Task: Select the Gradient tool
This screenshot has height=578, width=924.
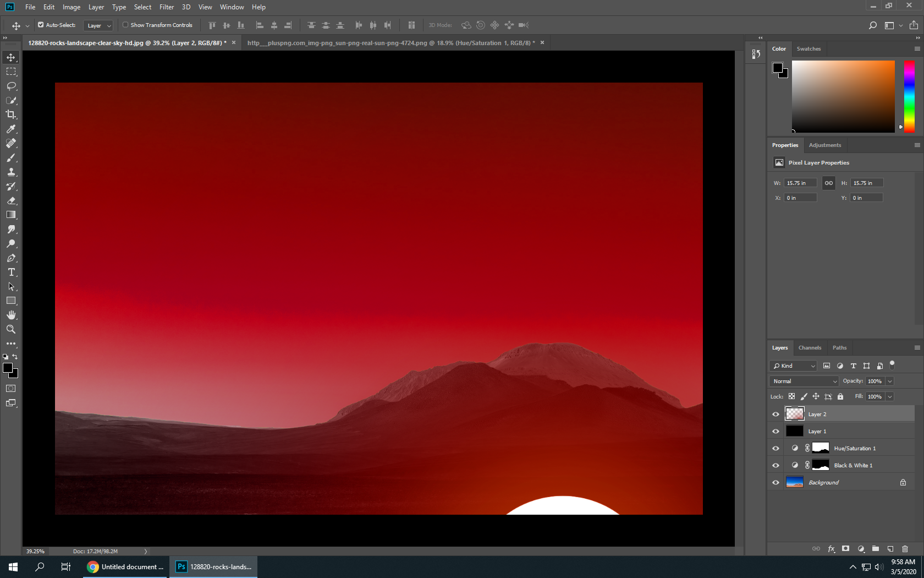Action: [x=11, y=215]
